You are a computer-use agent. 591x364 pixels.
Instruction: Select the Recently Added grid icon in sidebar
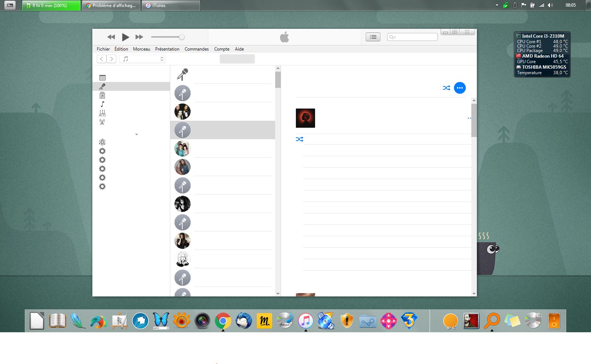coord(103,78)
